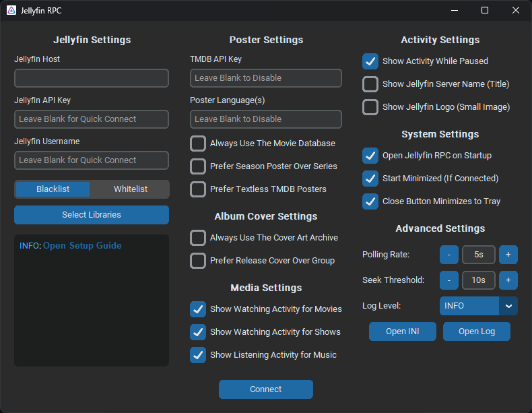532x413 pixels.
Task: Minimize the Jellyfin RPC window
Action: tap(455, 11)
